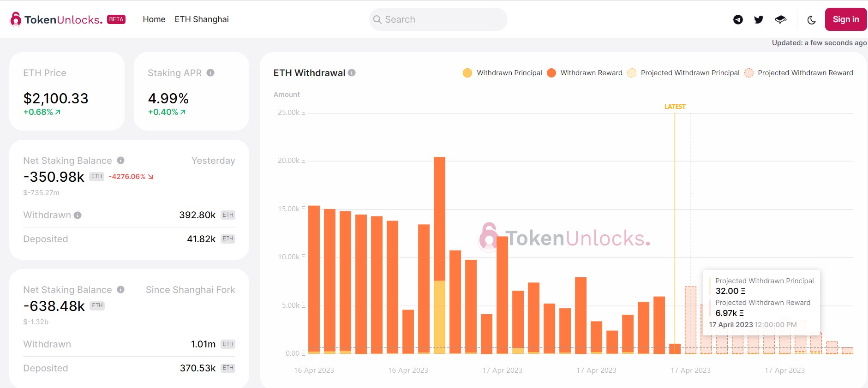Viewport: 868px width, 388px height.
Task: Switch to the ETH Shanghai page
Action: click(x=202, y=19)
